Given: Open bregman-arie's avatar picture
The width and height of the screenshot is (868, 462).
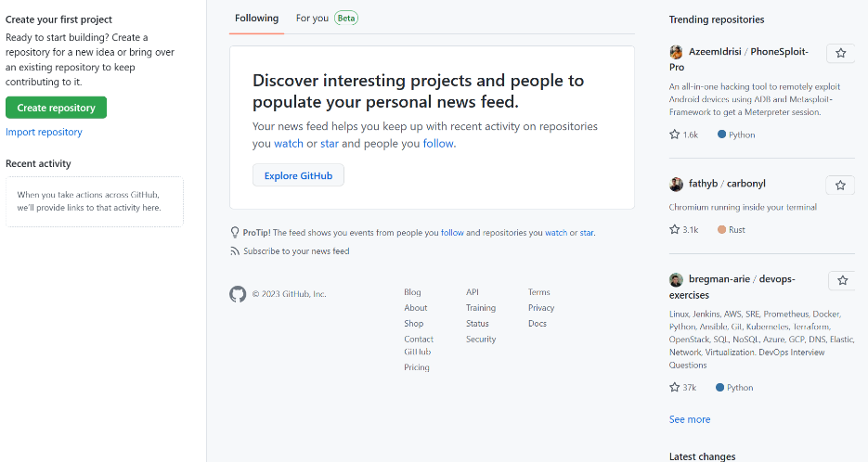Looking at the screenshot, I should (677, 279).
